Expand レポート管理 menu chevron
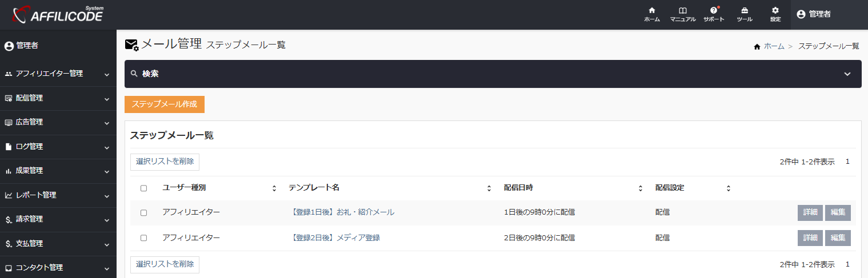This screenshot has width=868, height=278. (x=107, y=196)
